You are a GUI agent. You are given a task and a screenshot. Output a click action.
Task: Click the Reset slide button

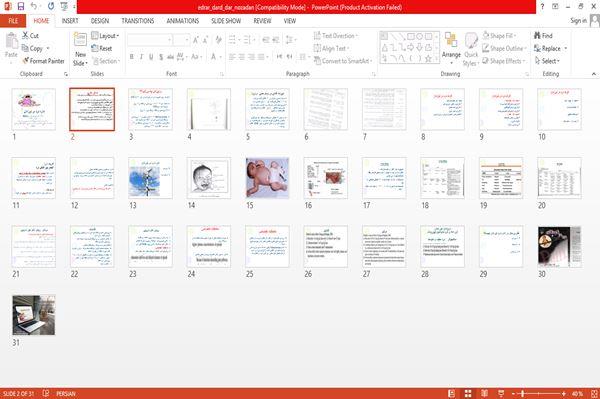(102, 48)
